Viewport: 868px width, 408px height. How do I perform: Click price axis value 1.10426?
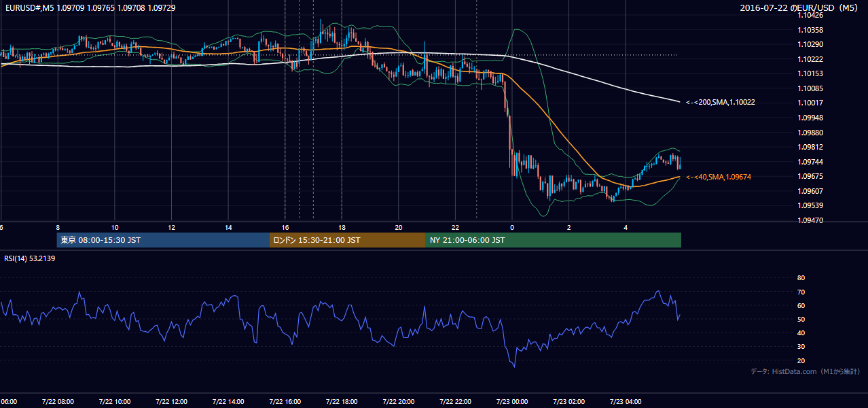click(810, 16)
